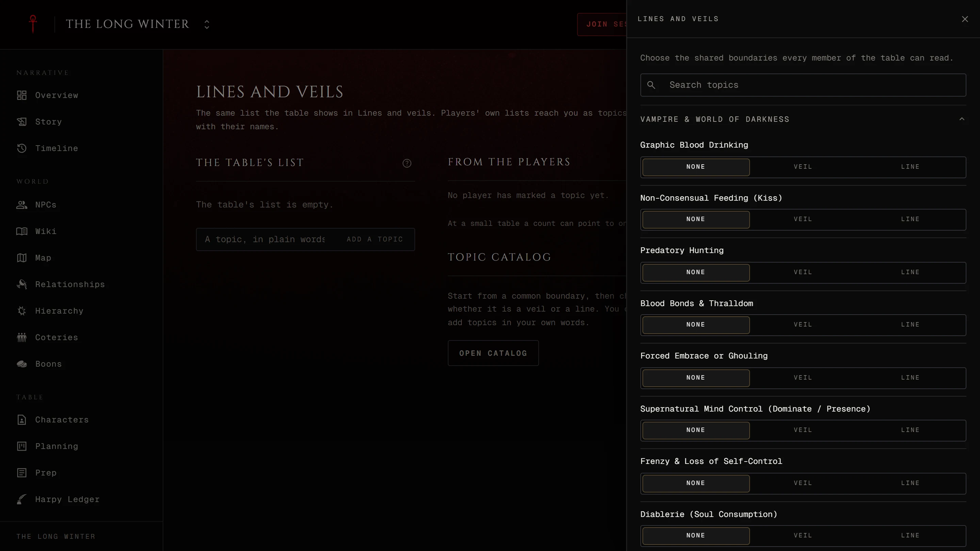980x551 pixels.
Task: Click the Add a Topic button
Action: (374, 239)
